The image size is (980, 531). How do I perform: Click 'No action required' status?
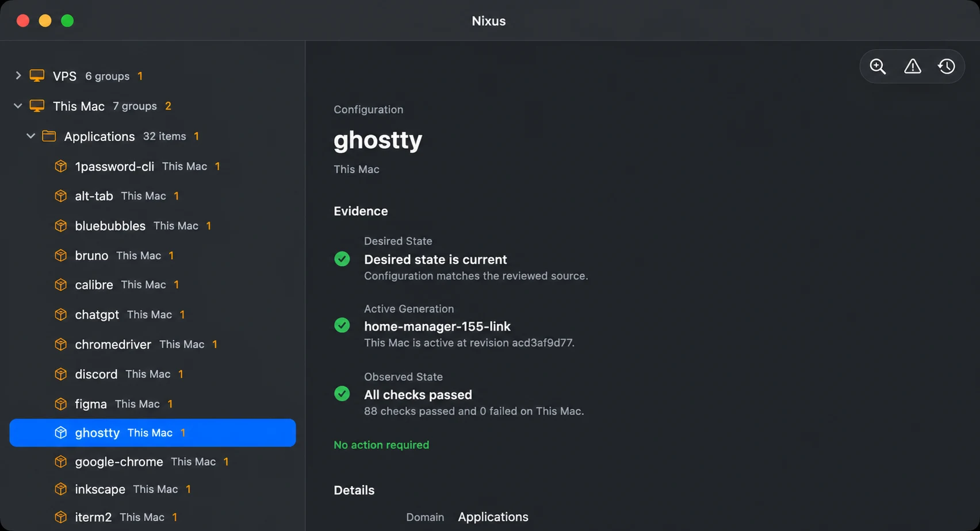[x=381, y=445]
